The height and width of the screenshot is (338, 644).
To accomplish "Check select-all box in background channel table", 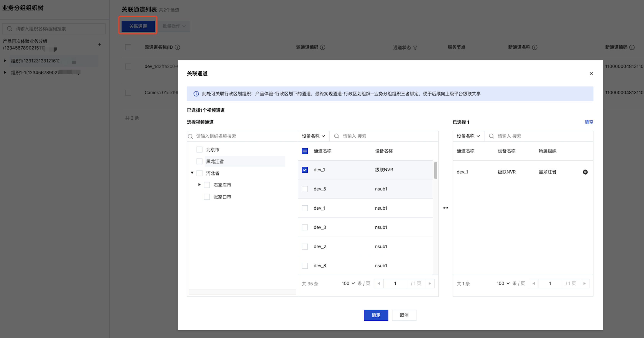I will coord(128,47).
